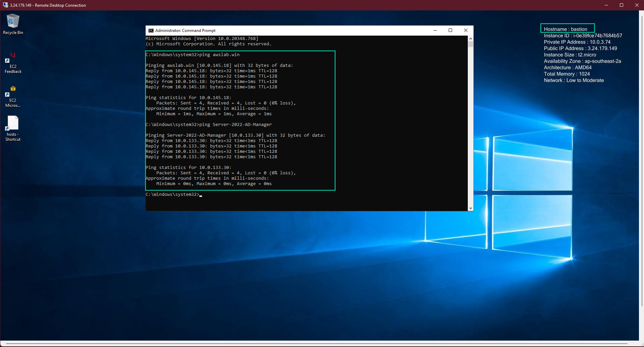Click the Remote Desktop Connection title icon

[x=5, y=5]
